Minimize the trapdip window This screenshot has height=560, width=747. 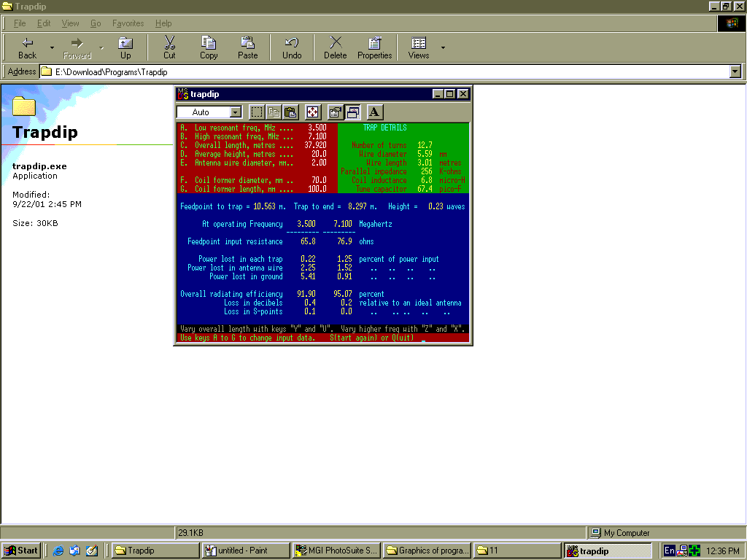pyautogui.click(x=438, y=94)
